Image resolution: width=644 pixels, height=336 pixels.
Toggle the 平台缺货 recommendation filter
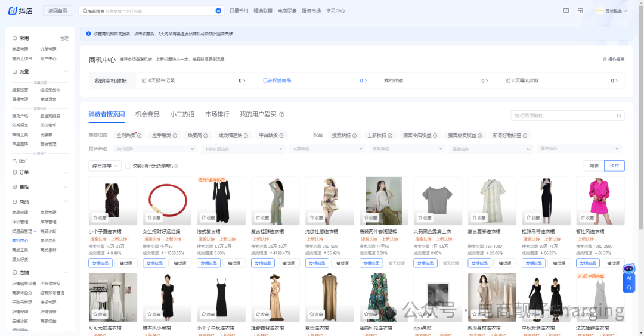click(271, 135)
